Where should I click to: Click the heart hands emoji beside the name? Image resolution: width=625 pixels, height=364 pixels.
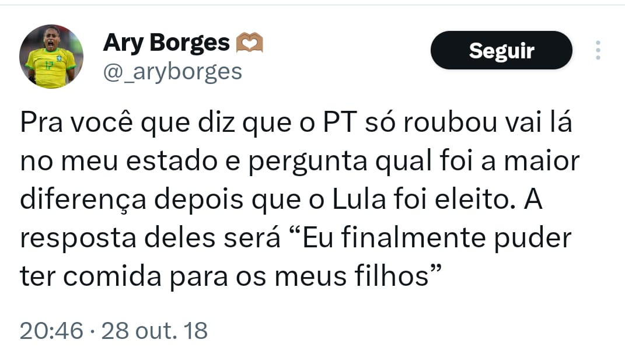click(x=250, y=43)
